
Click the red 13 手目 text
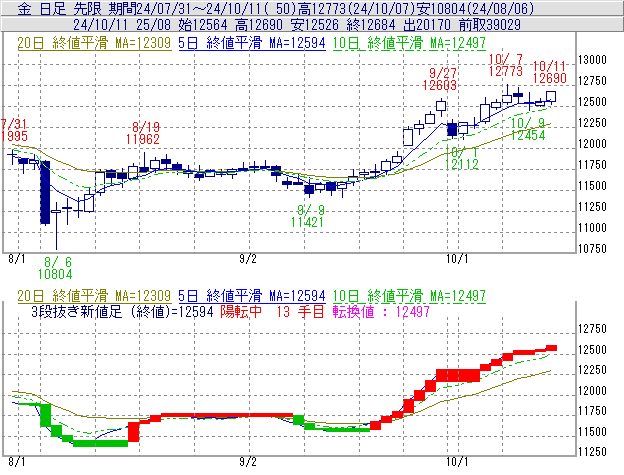300,311
